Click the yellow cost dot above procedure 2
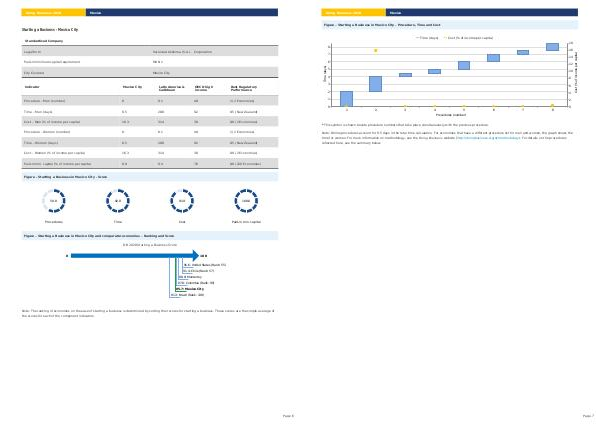 (376, 50)
